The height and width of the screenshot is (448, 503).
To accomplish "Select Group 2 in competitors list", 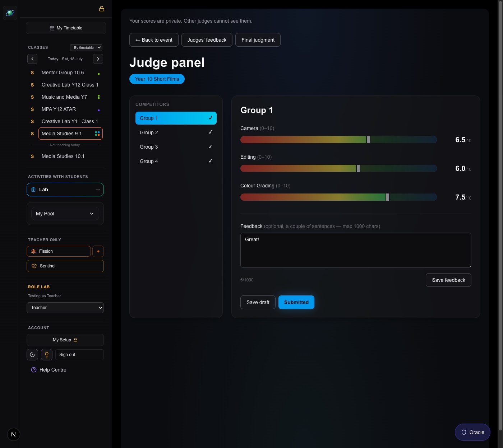I will [x=176, y=132].
